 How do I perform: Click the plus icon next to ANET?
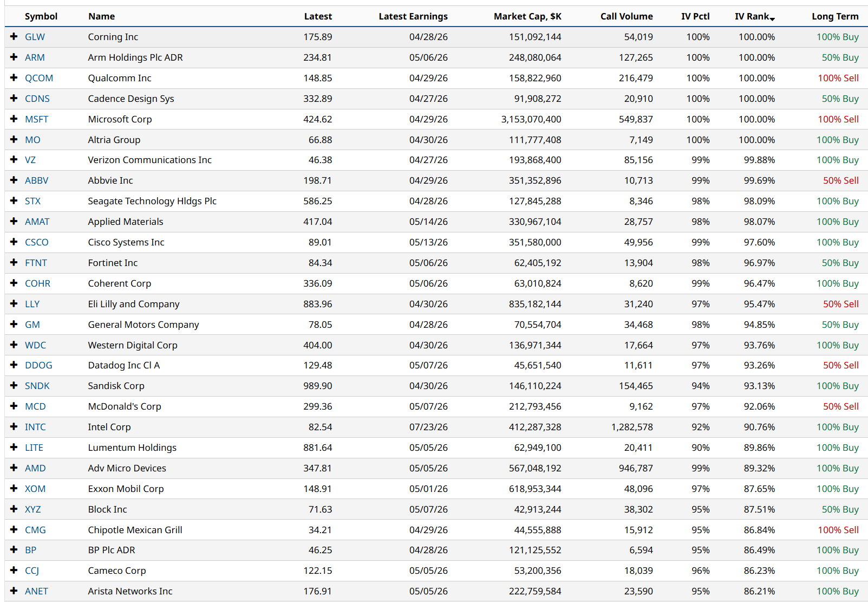(14, 591)
